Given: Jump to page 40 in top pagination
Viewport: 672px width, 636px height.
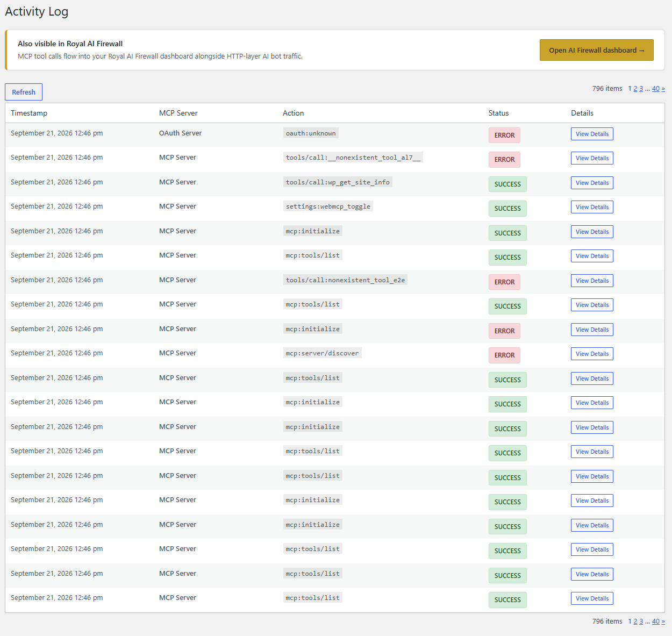Looking at the screenshot, I should (656, 89).
